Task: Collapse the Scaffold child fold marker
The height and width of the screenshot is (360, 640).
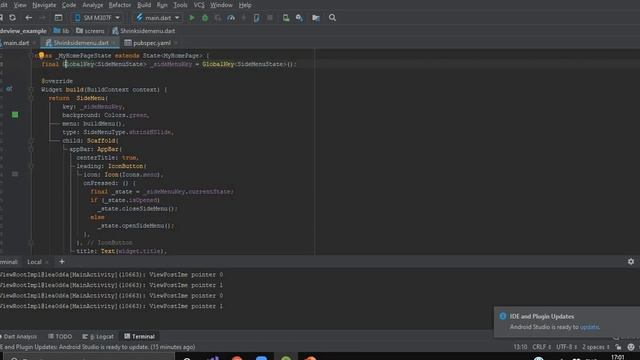Action: pos(31,141)
